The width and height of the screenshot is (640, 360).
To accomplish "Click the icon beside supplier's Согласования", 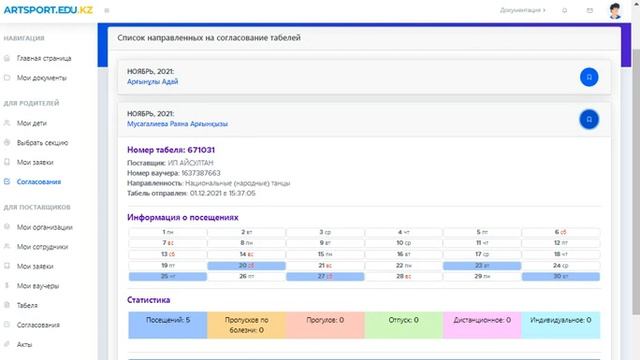I will (7, 324).
